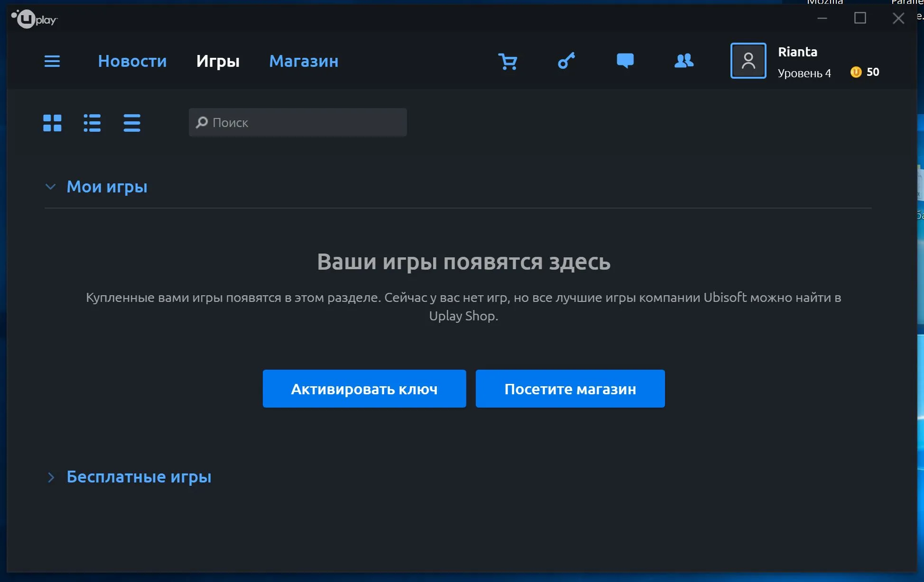Click the Ваши игры появятся здесь heading
924x582 pixels.
tap(464, 262)
